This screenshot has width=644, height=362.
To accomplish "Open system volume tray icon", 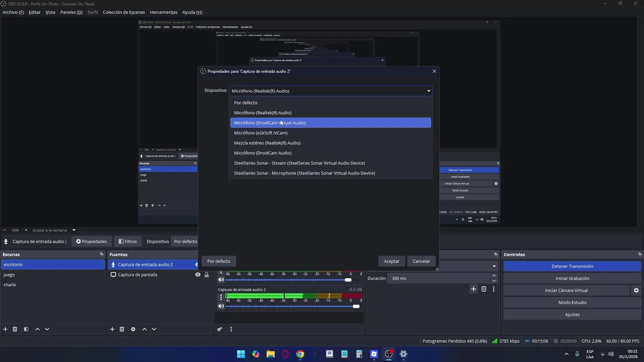I will 611,354.
